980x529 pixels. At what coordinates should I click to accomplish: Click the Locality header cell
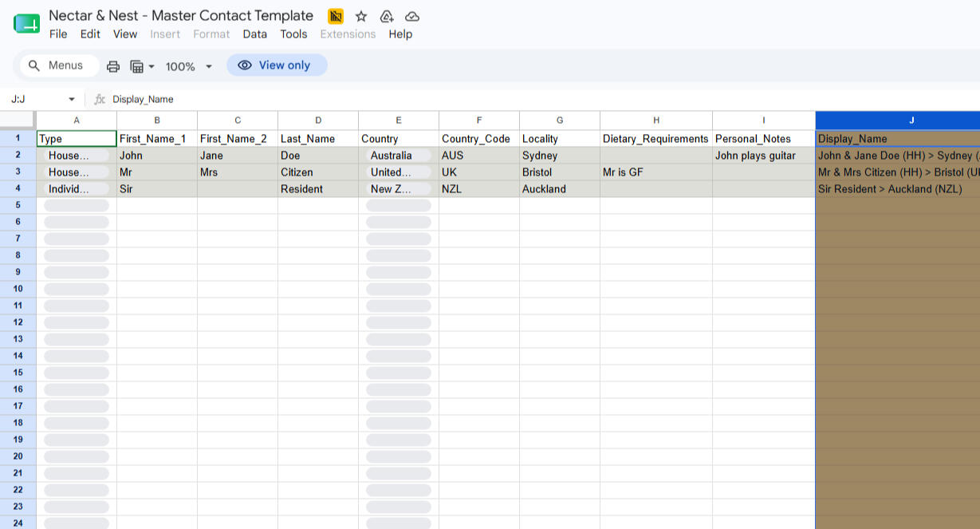pos(560,139)
